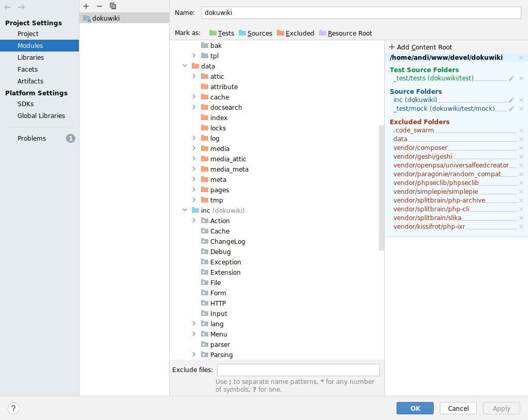Open help with the question mark button
This screenshot has width=528, height=420.
[x=13, y=408]
